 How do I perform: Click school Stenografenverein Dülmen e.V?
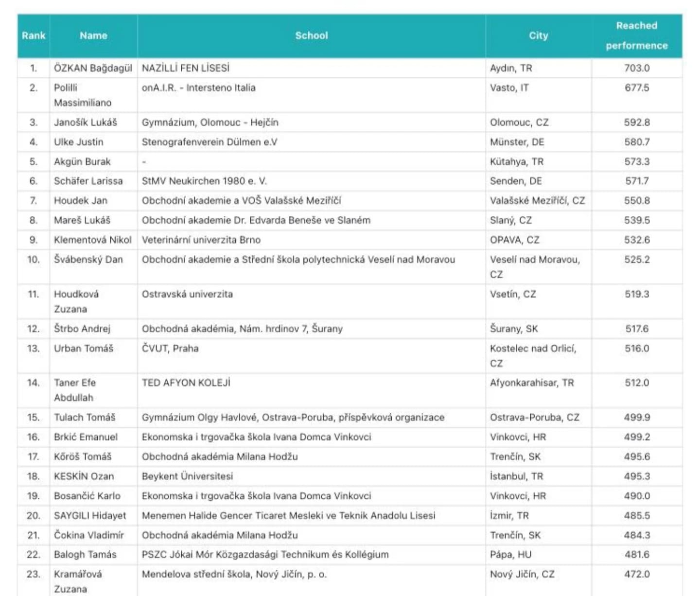(x=210, y=142)
